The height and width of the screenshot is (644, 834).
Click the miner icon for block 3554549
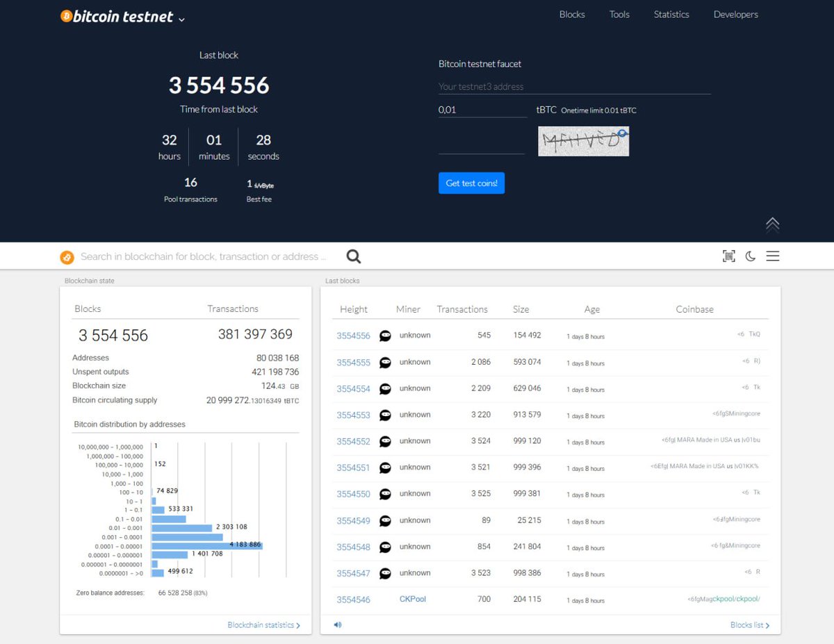385,521
